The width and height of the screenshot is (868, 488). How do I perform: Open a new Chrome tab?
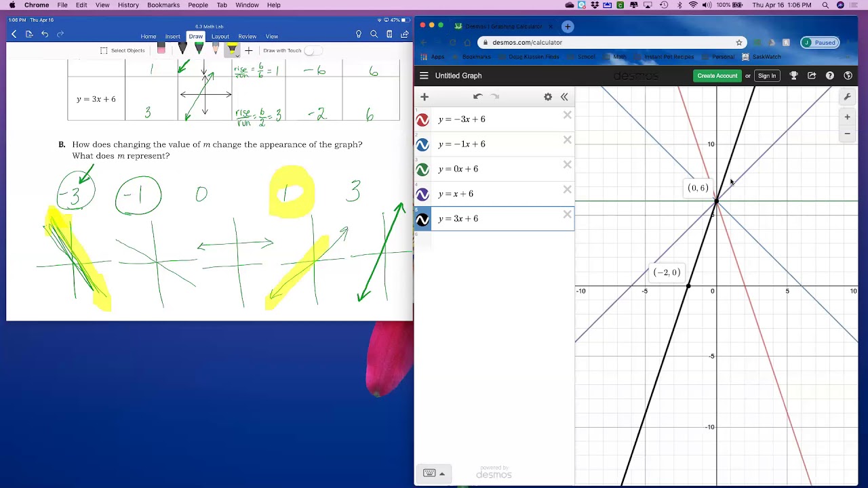[x=568, y=26]
